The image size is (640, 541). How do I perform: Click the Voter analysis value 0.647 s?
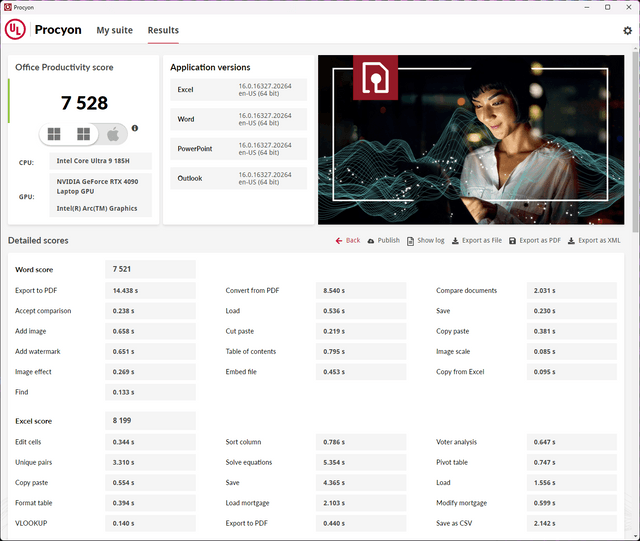pyautogui.click(x=571, y=442)
